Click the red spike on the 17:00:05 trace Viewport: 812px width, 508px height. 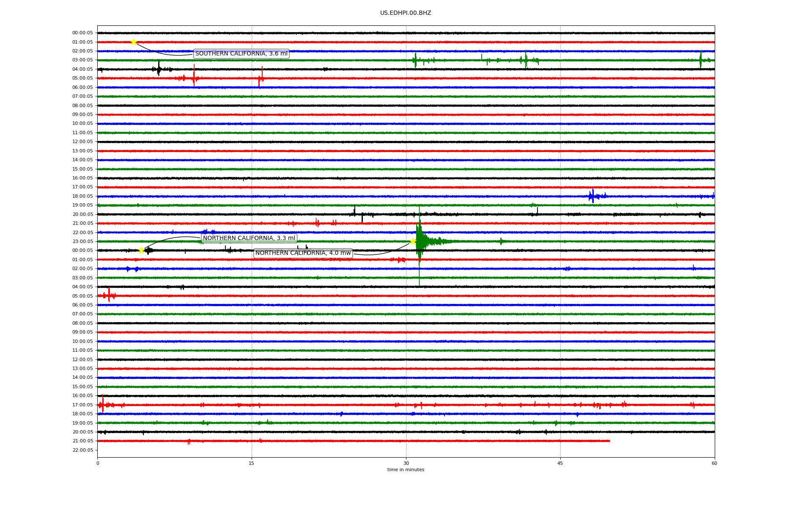[103, 404]
